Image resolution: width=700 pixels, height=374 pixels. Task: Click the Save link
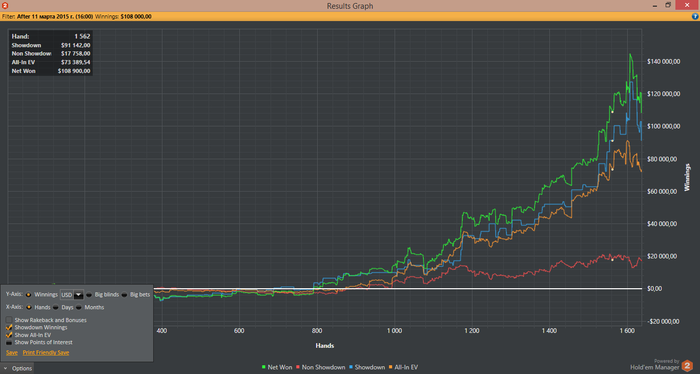(x=12, y=353)
